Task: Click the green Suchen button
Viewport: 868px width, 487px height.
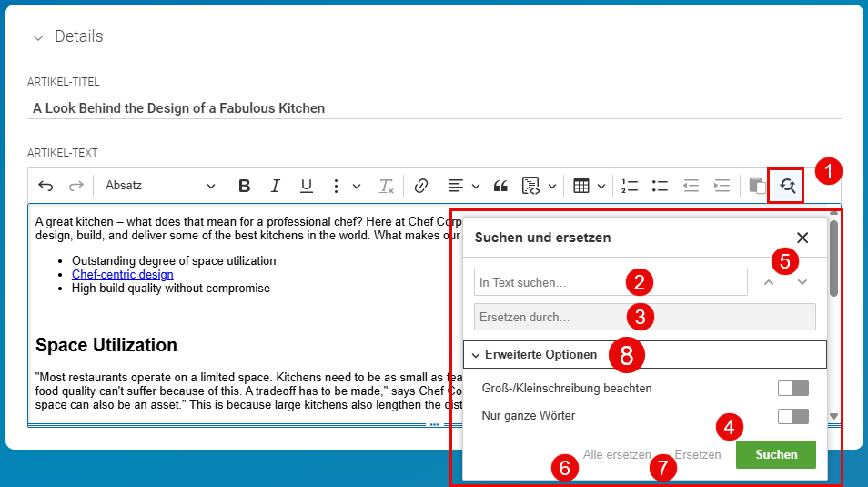Action: pos(775,454)
